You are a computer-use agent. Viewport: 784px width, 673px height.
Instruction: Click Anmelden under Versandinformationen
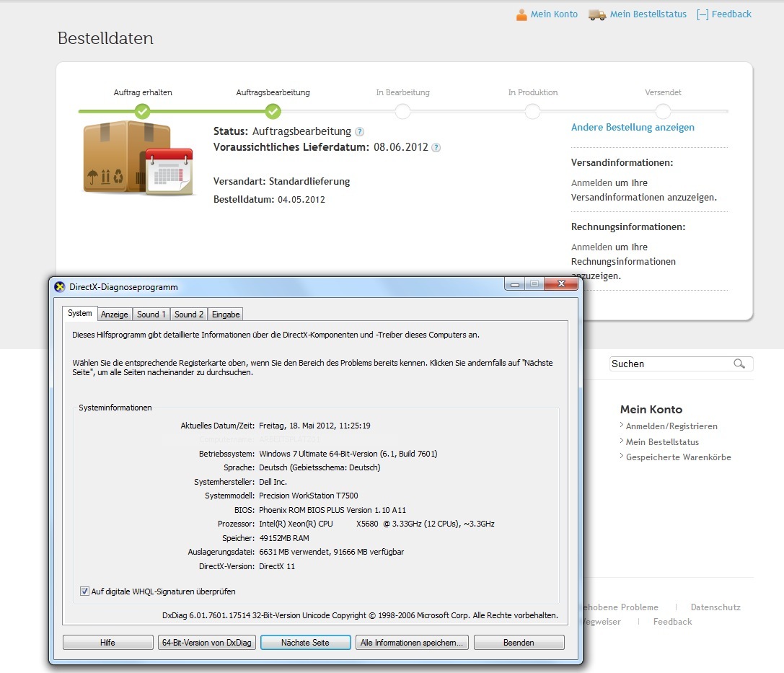pyautogui.click(x=592, y=183)
